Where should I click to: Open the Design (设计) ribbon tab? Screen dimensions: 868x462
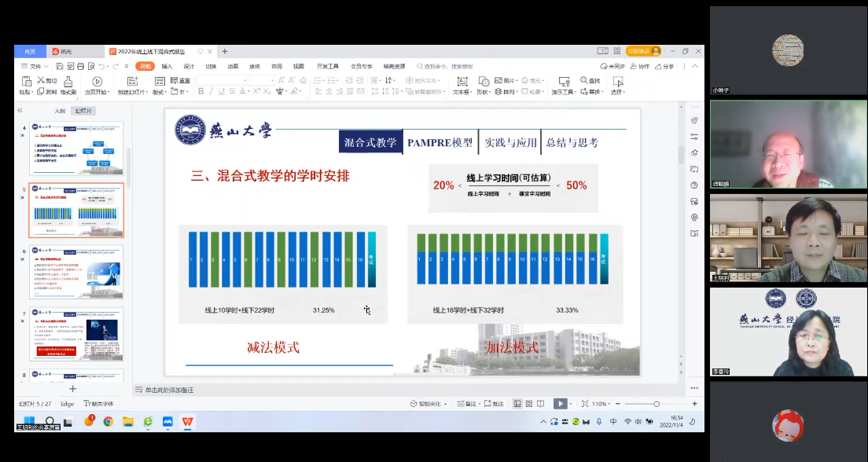click(x=189, y=67)
